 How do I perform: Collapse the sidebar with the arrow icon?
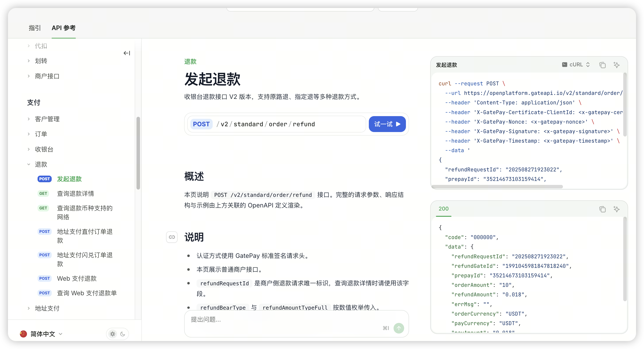tap(127, 53)
